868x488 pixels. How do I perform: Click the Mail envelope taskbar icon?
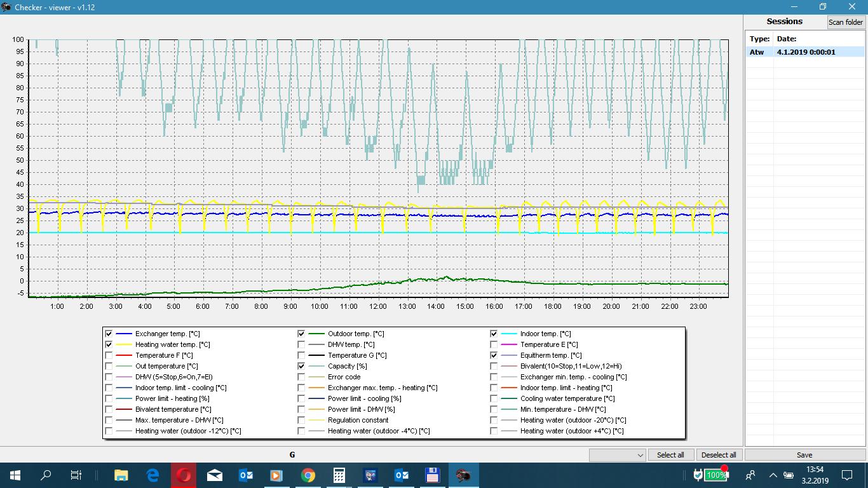[215, 475]
